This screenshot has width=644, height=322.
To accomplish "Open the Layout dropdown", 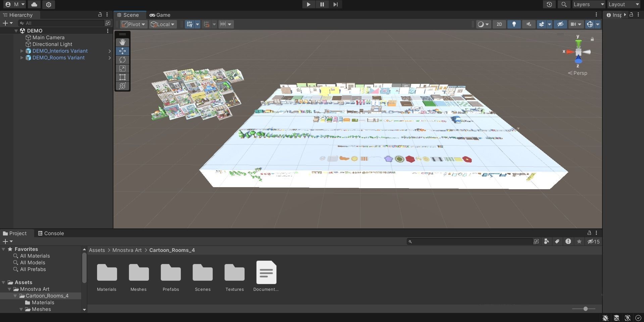I will (624, 4).
